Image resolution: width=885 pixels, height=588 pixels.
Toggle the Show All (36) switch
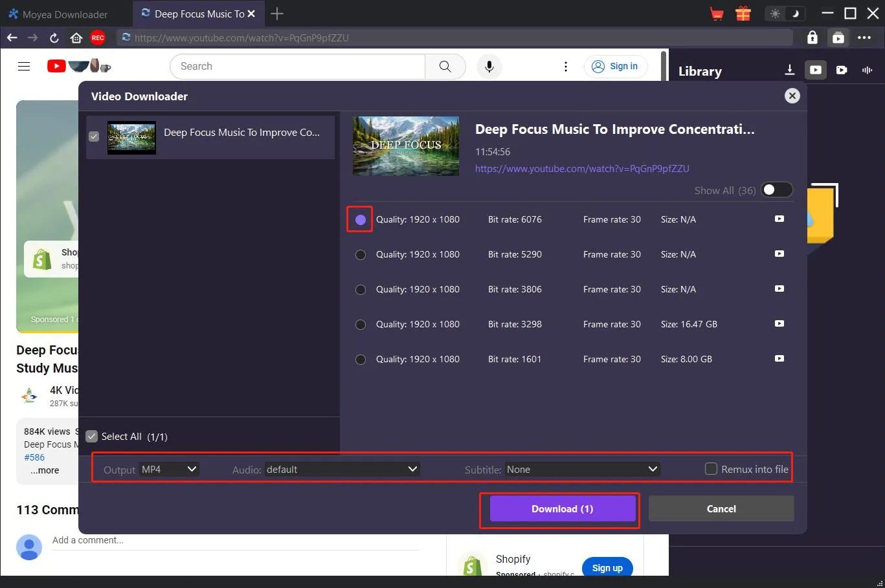pyautogui.click(x=776, y=190)
